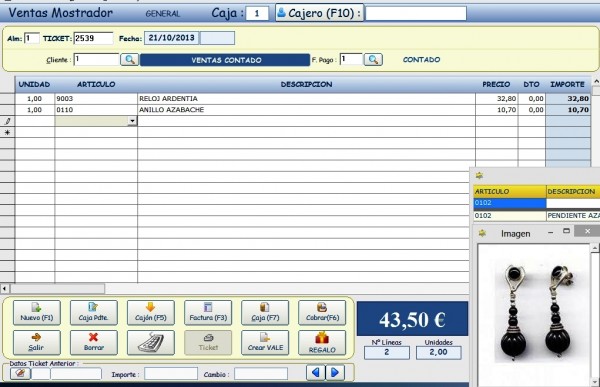
Task: Click the Unidades value box
Action: coord(439,352)
